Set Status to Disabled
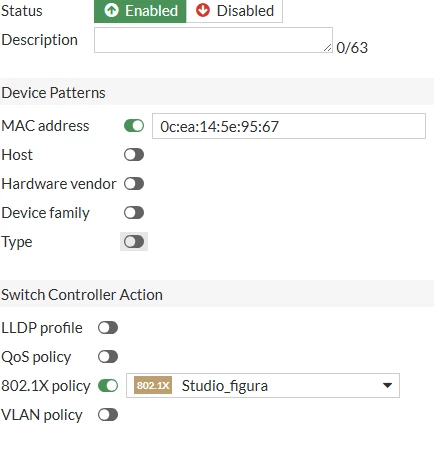Image resolution: width=434 pixels, height=451 pixels. 234,11
